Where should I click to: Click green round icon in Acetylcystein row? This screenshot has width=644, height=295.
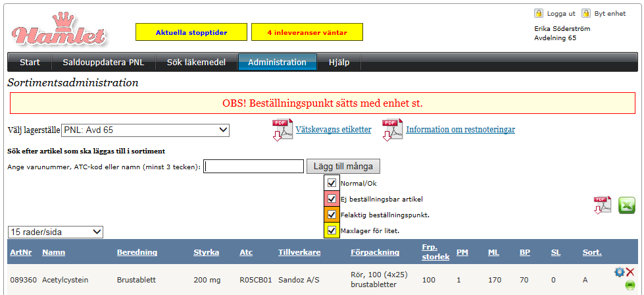[630, 284]
